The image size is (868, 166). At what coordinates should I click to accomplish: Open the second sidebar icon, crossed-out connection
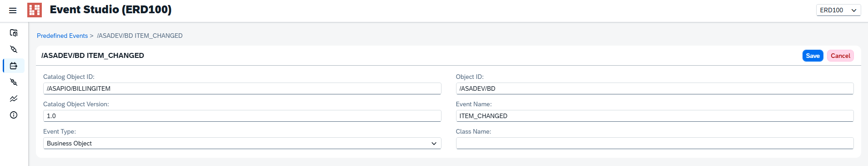(x=14, y=49)
